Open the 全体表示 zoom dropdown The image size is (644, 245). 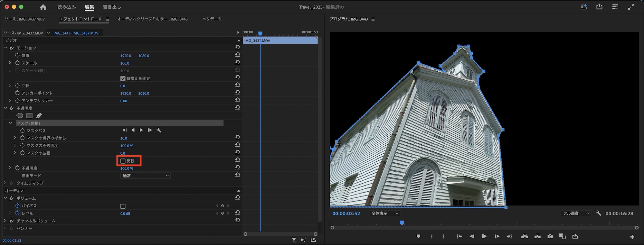click(x=384, y=213)
